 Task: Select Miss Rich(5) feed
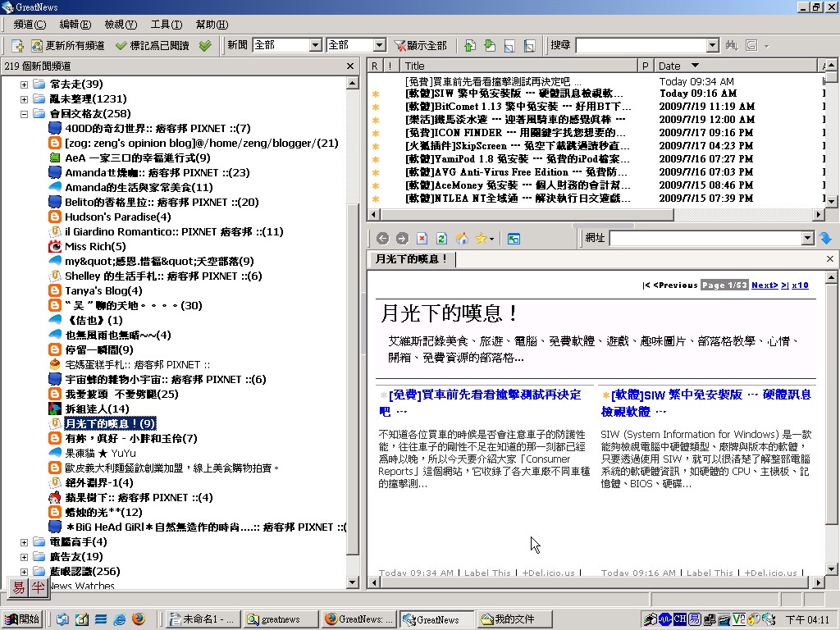pos(95,246)
